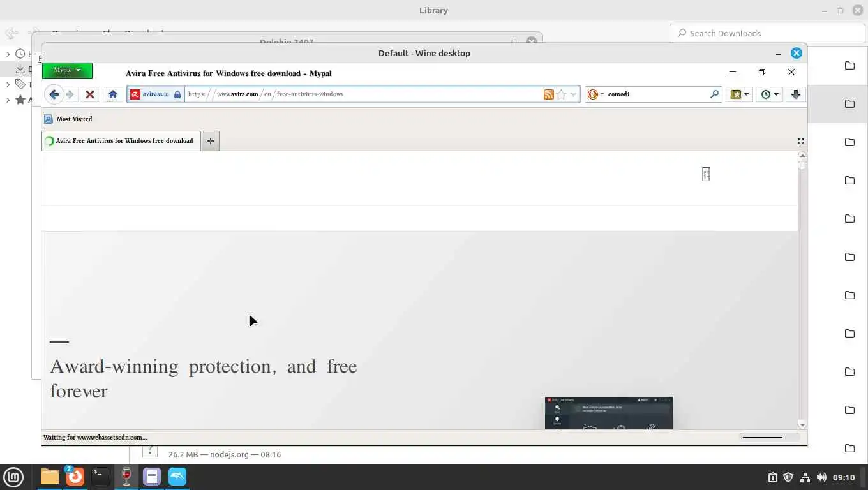Click the page scrollbar down arrow
868x490 pixels.
[x=802, y=425]
